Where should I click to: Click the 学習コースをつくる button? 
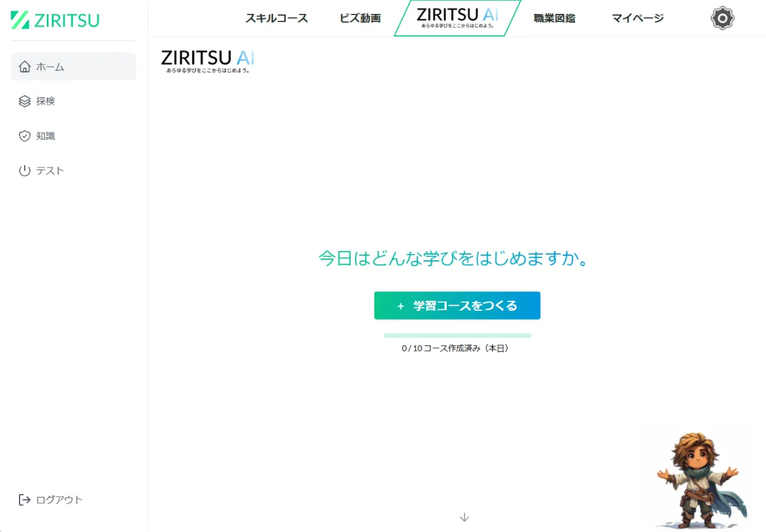(457, 305)
